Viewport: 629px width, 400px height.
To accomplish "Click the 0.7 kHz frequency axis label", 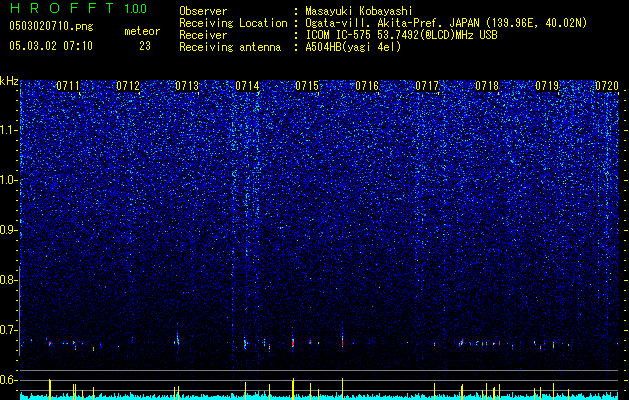I will (8, 330).
